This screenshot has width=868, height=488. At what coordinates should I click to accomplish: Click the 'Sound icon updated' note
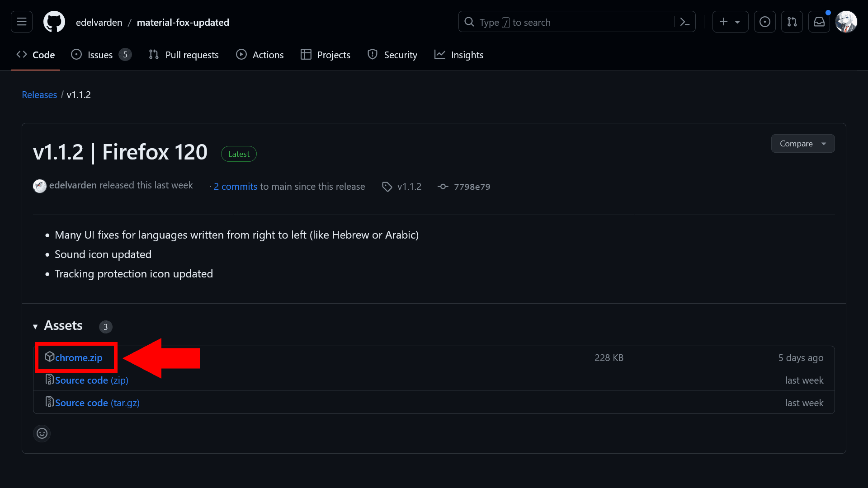(103, 254)
